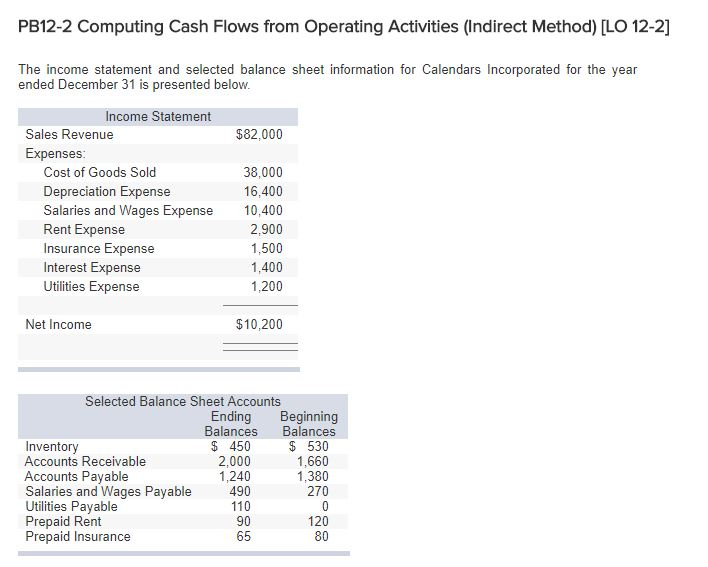Select the 10,400 salaries expense value

point(263,210)
